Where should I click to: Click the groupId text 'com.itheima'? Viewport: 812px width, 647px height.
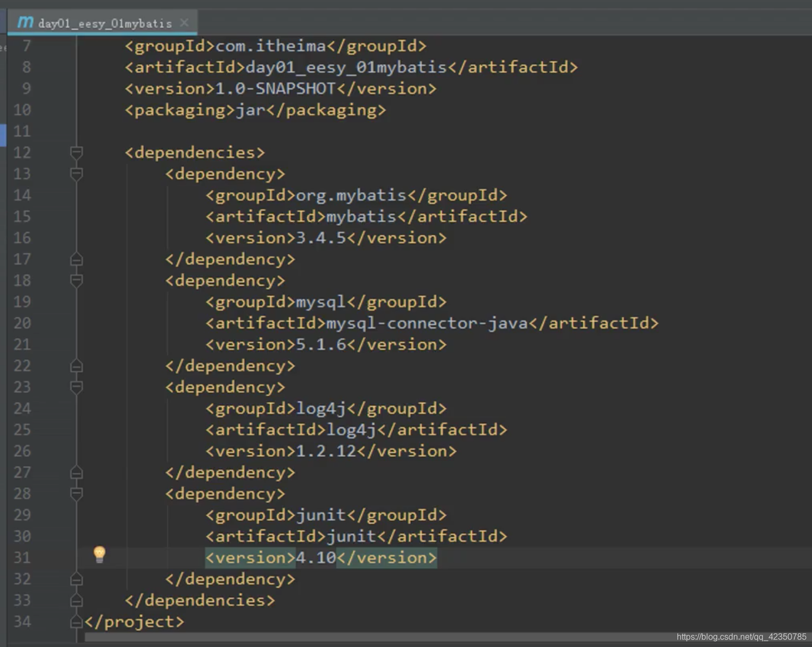click(270, 46)
